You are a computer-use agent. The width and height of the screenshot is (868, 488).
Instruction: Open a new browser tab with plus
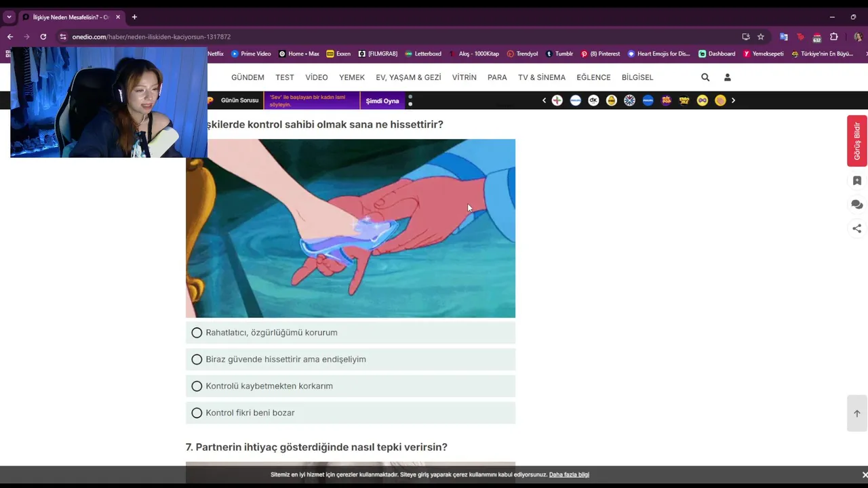134,17
